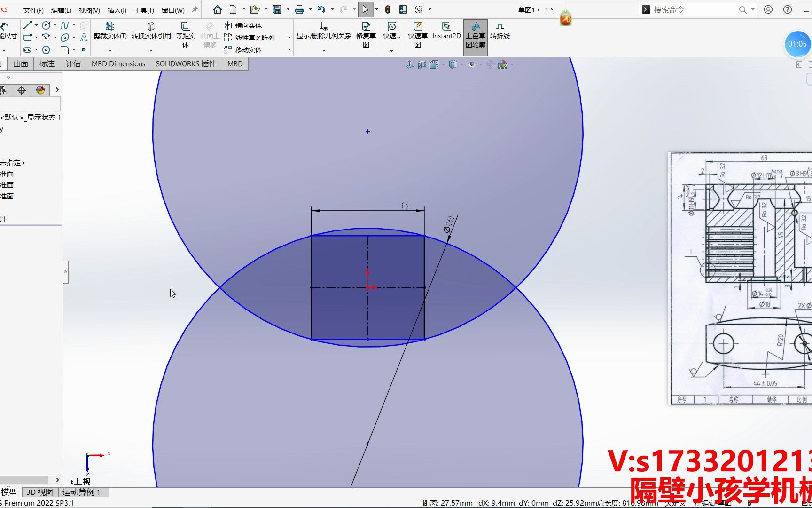Expand the 转换实体引用 dropdown arrow

tap(151, 51)
